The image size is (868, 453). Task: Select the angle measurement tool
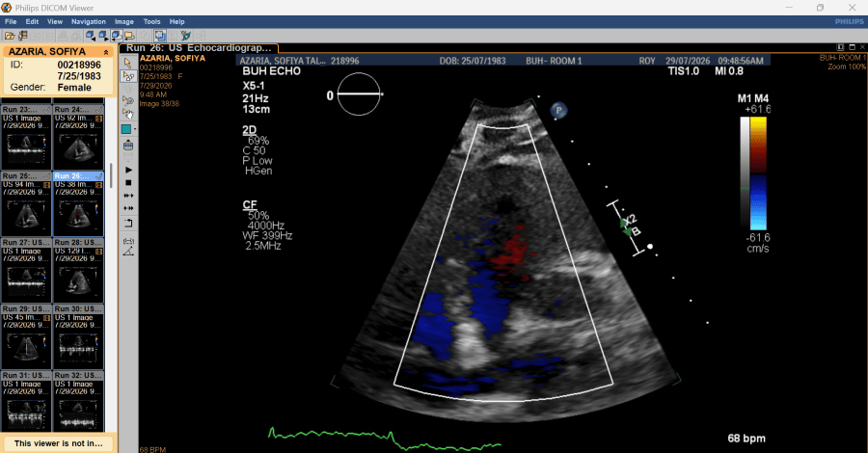(128, 252)
